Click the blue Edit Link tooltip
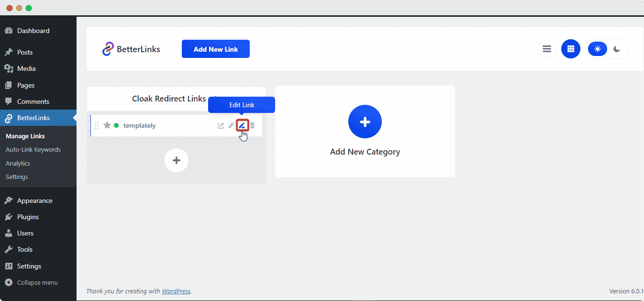Viewport: 644px width, 301px height. pyautogui.click(x=242, y=105)
